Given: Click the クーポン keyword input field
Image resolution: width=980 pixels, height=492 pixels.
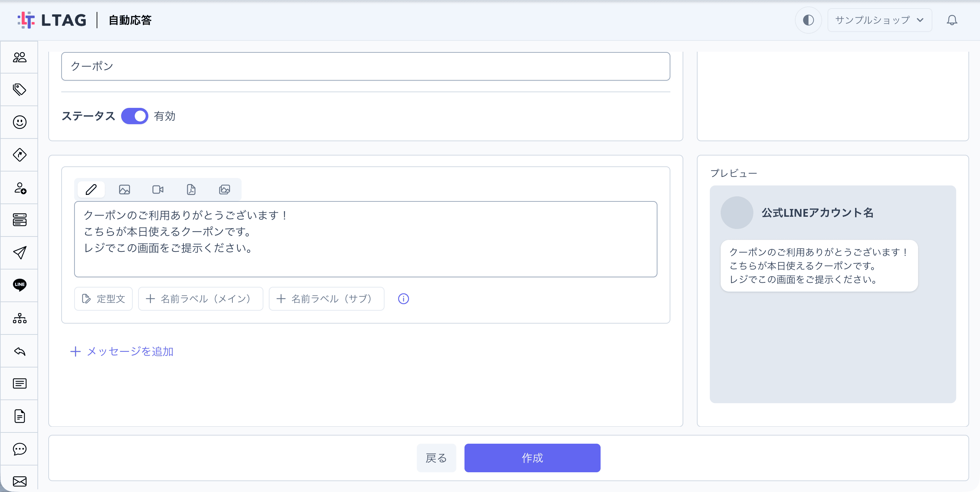Looking at the screenshot, I should [365, 66].
